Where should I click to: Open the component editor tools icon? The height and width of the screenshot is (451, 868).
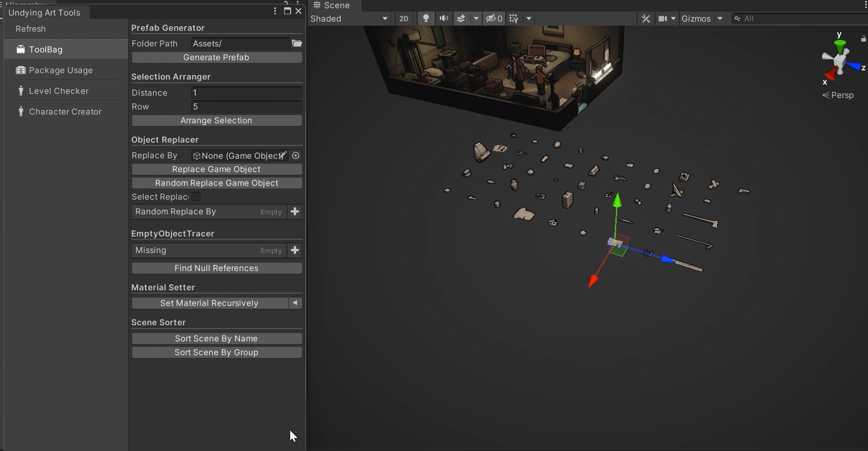[646, 18]
